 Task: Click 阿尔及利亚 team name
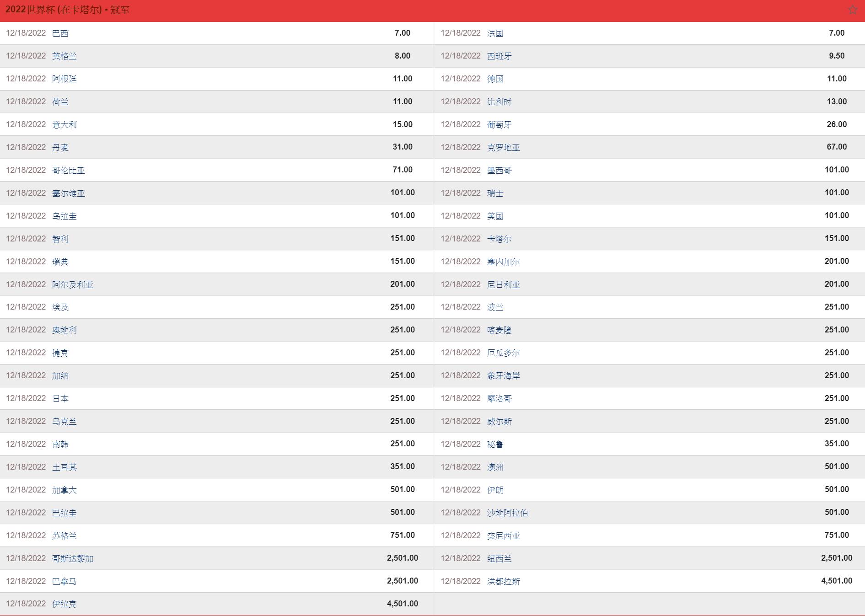[x=73, y=284]
